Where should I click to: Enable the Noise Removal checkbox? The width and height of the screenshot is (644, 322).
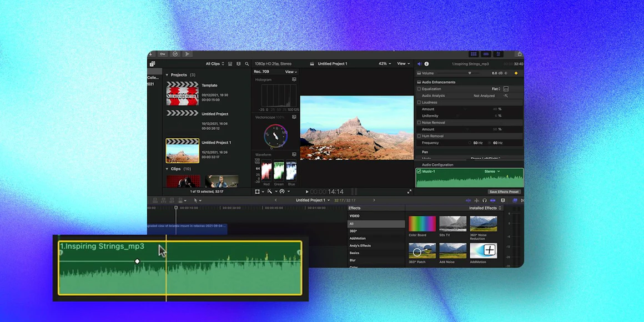[x=419, y=122]
